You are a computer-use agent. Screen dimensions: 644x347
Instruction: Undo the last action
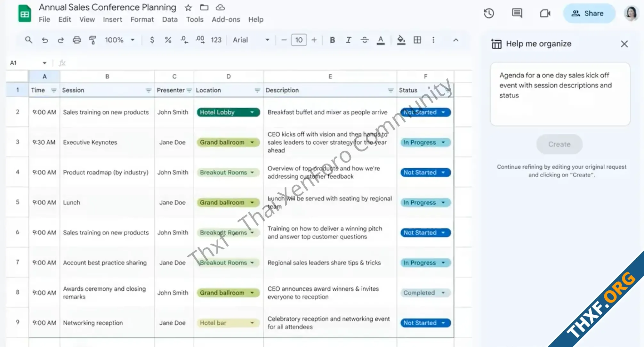click(45, 40)
